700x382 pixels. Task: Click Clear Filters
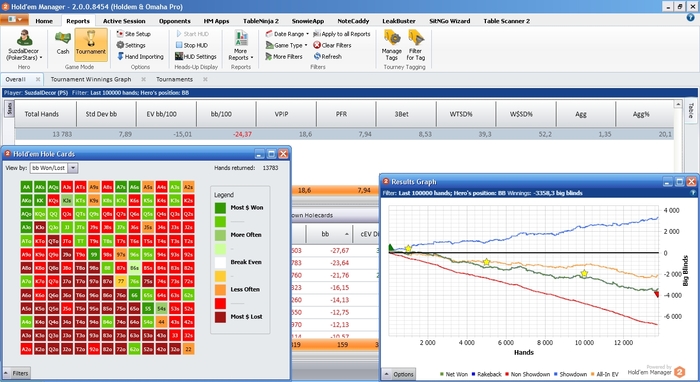[x=332, y=45]
